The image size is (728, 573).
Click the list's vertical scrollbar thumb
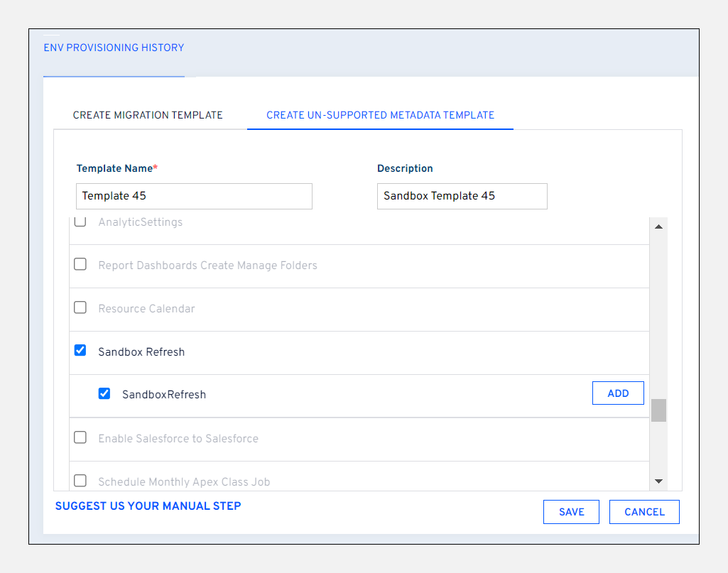pyautogui.click(x=658, y=410)
